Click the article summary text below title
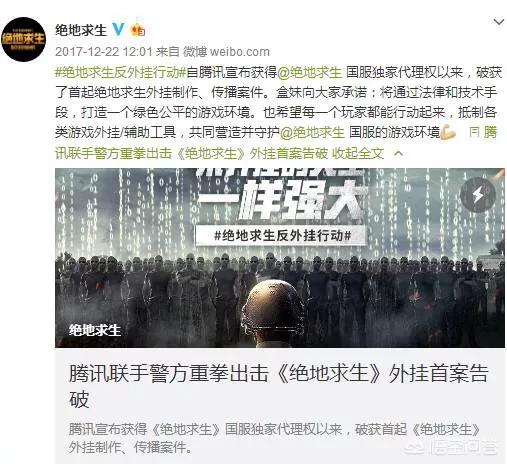507x464 pixels. click(274, 438)
